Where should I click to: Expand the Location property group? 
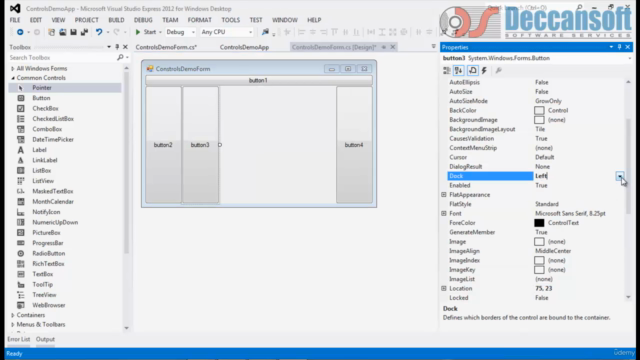444,289
